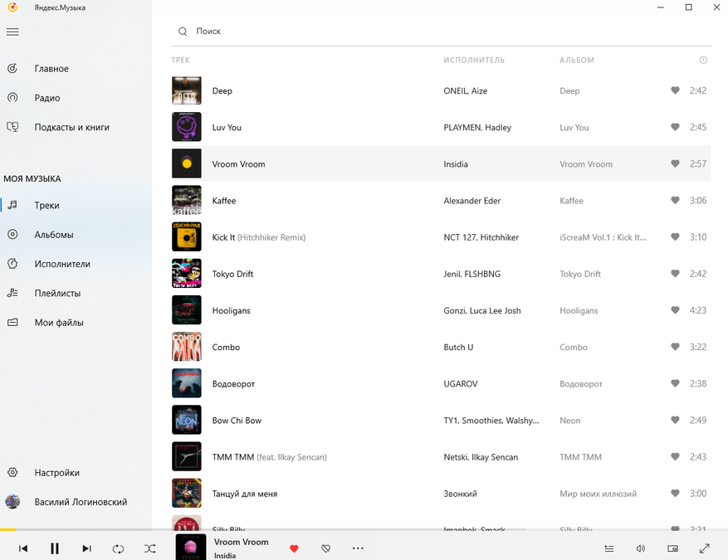Screen dimensions: 728x560
Task: Pause playback
Action: tap(54, 548)
